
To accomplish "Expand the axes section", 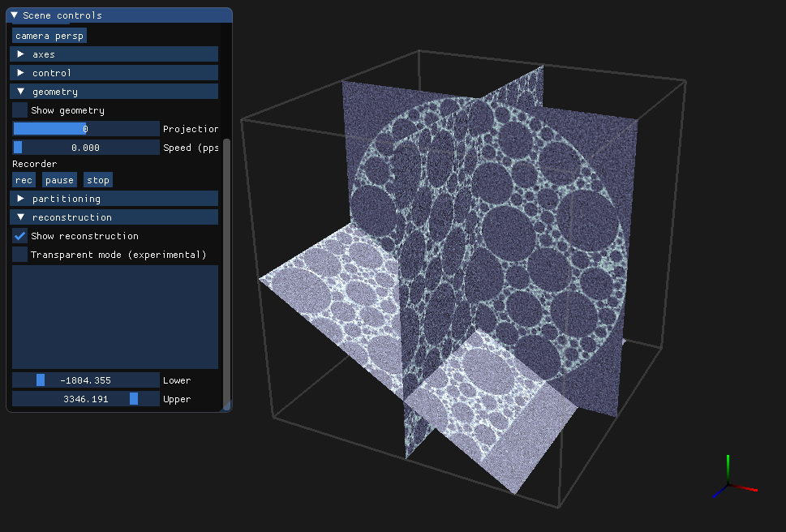I will (21, 54).
